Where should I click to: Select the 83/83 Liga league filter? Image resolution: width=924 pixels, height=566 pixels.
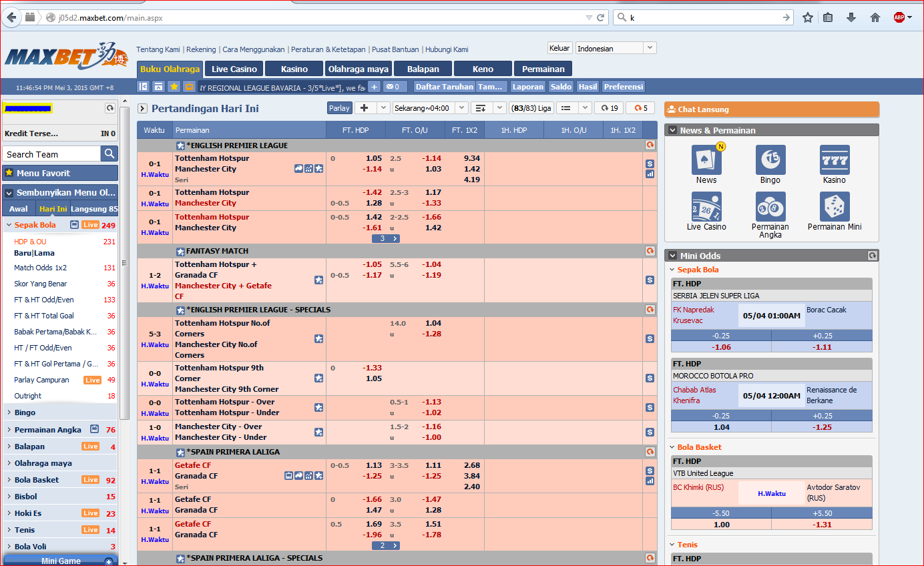coord(531,108)
